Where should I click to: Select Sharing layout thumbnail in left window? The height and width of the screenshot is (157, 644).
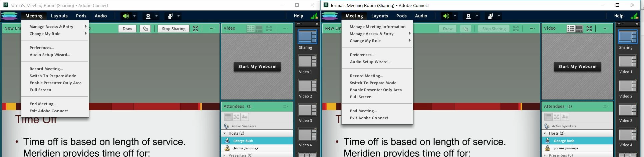[x=307, y=37]
